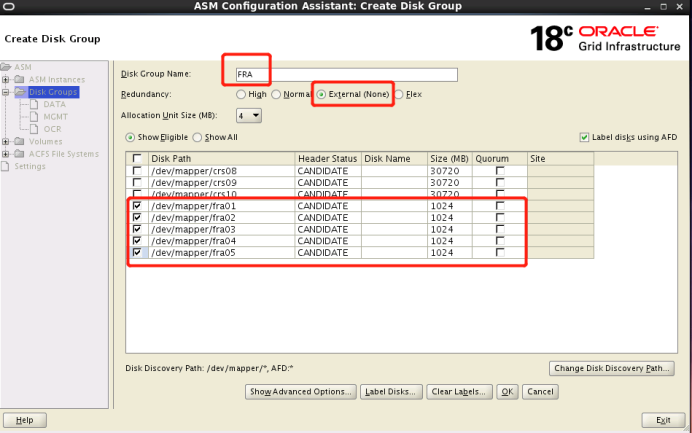This screenshot has height=433, width=692.
Task: Select Normal redundancy radio button
Action: [276, 94]
